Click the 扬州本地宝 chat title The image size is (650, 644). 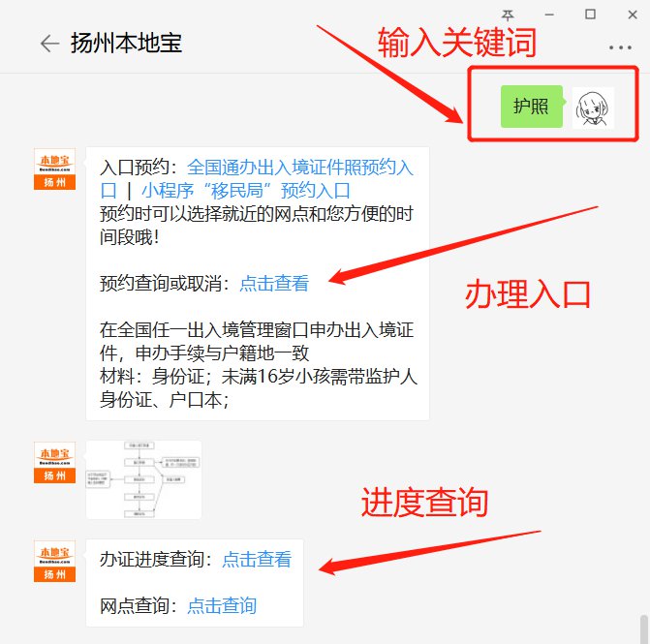[x=127, y=44]
